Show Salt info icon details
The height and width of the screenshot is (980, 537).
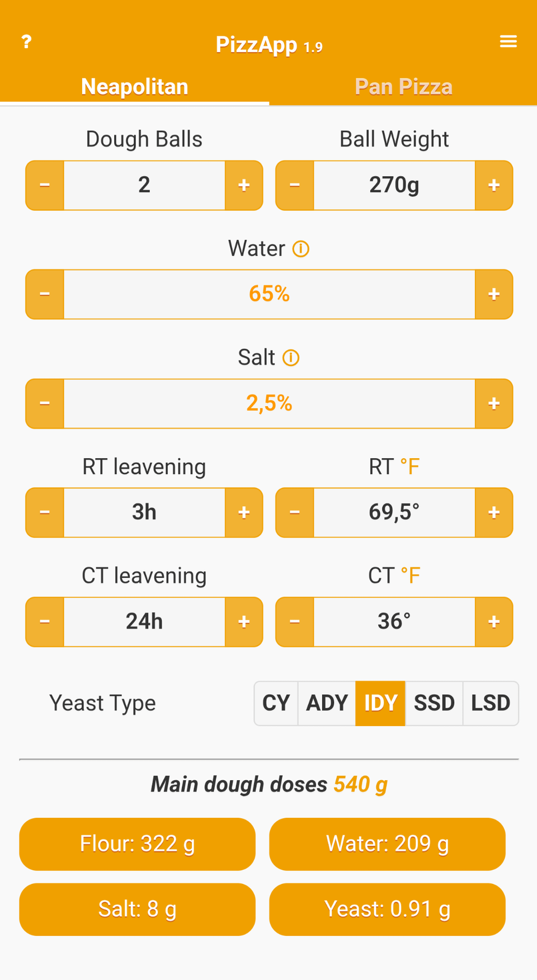point(291,358)
